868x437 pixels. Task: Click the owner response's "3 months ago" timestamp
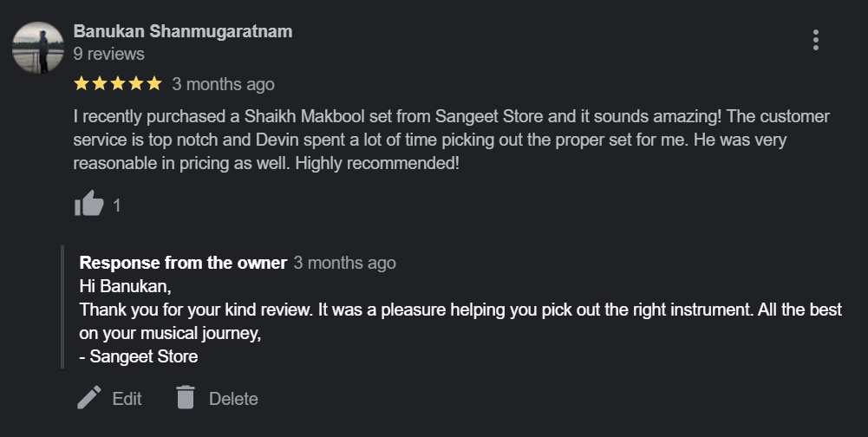tap(344, 263)
